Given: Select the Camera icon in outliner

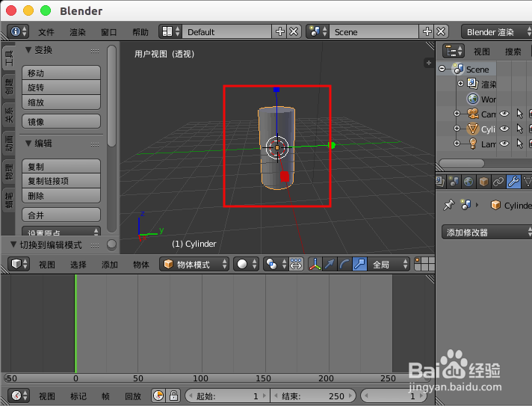Looking at the screenshot, I should (x=473, y=114).
